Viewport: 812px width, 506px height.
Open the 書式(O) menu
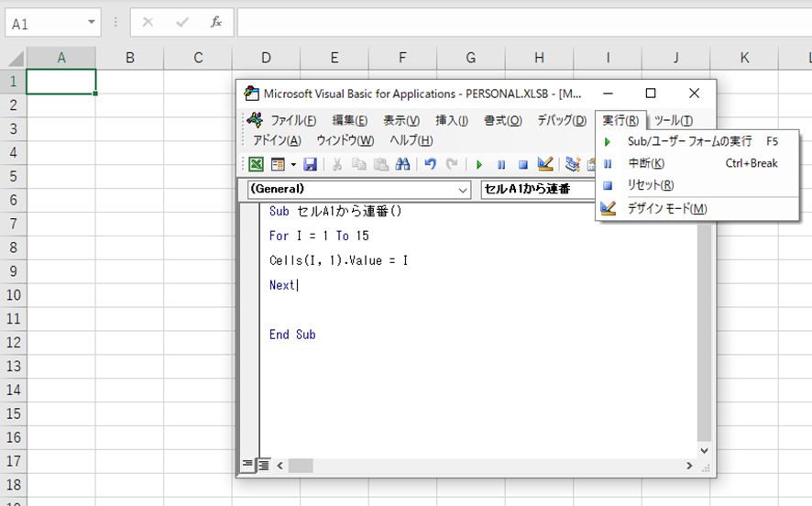click(x=503, y=121)
